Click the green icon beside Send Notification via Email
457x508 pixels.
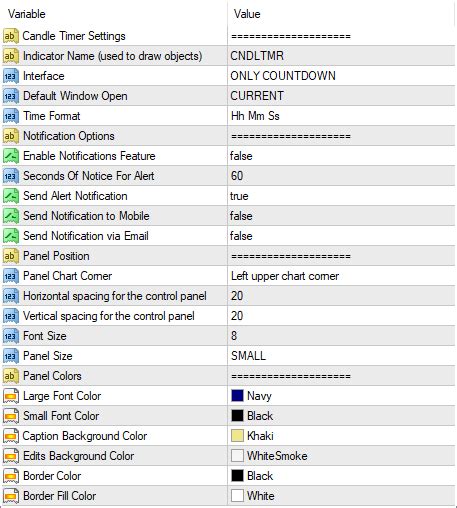(x=10, y=236)
